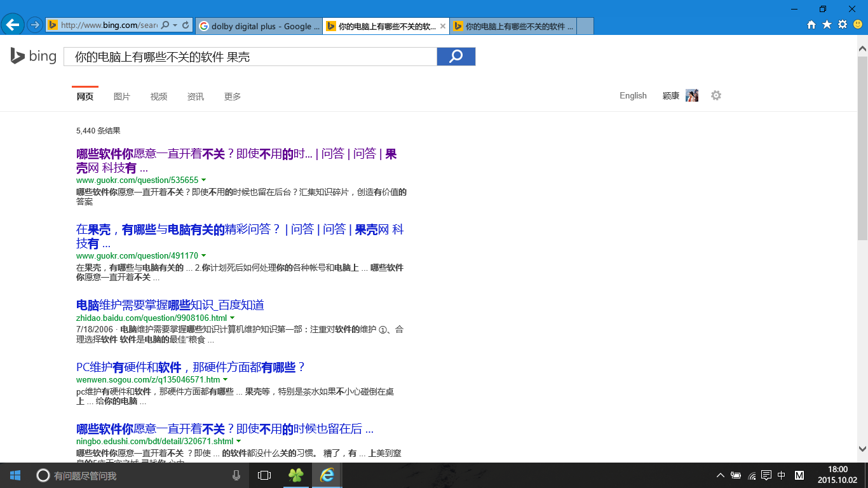Click the ningbo.edushi.com/bdt/detail/320671.shtml URL text
Image resolution: width=868 pixels, height=488 pixels.
tap(155, 441)
